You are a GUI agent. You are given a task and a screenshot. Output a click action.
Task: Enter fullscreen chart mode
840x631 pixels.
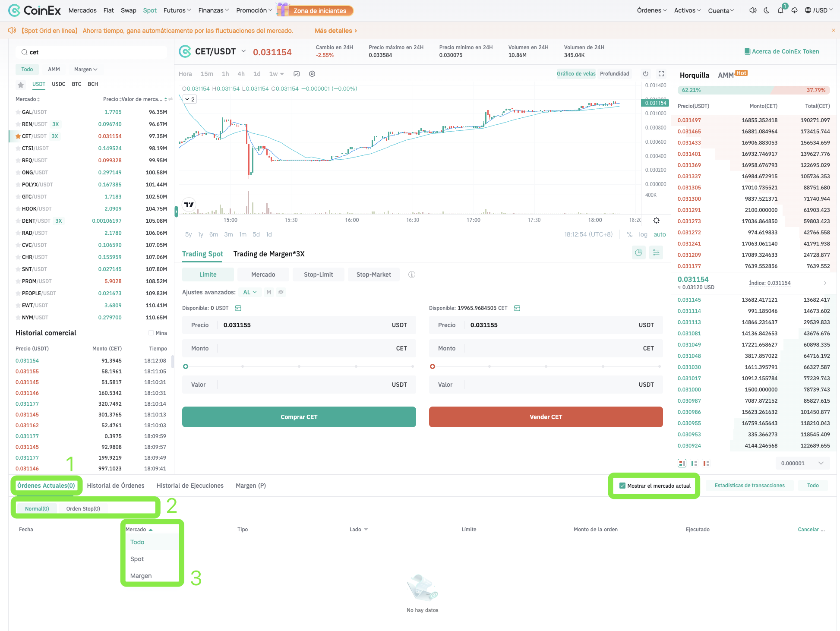pyautogui.click(x=661, y=74)
